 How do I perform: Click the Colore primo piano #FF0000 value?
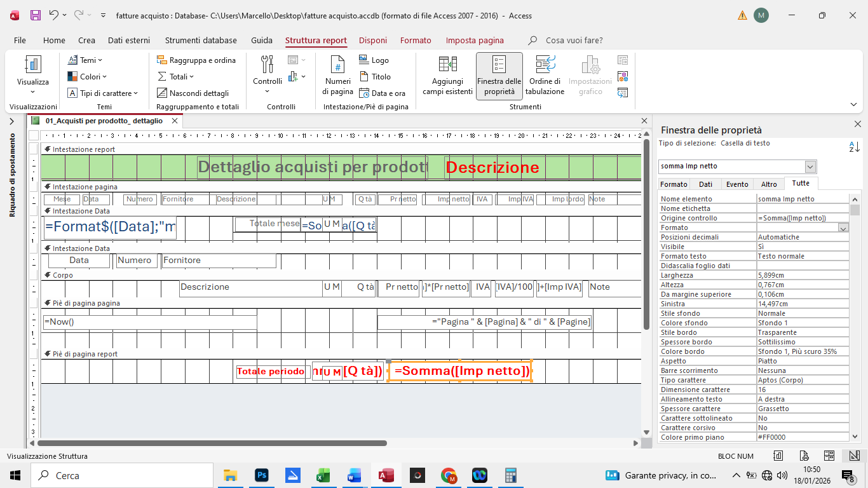click(803, 437)
